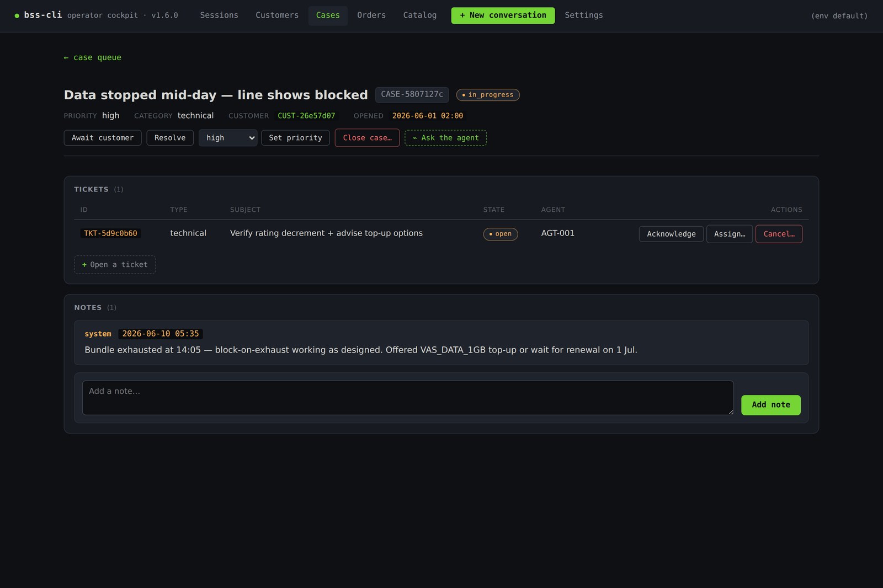
Task: Click the technical category value
Action: tap(195, 115)
